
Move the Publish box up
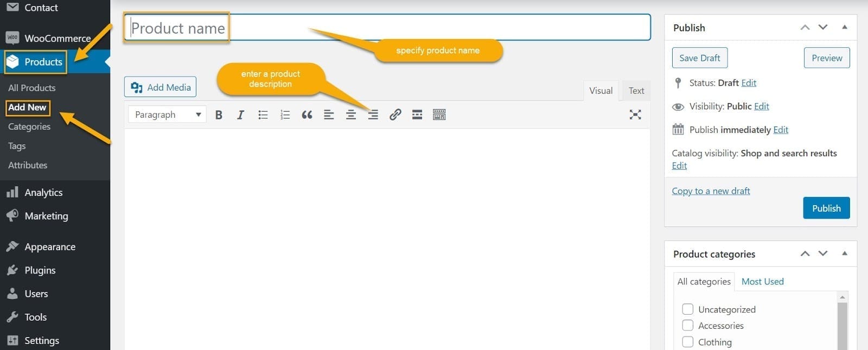pos(805,27)
